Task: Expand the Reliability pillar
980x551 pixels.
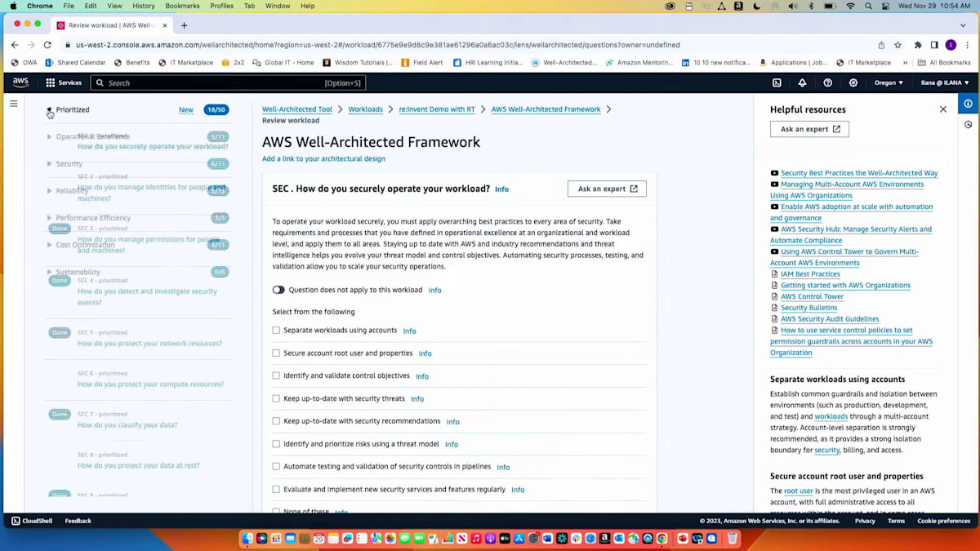Action: [x=49, y=190]
